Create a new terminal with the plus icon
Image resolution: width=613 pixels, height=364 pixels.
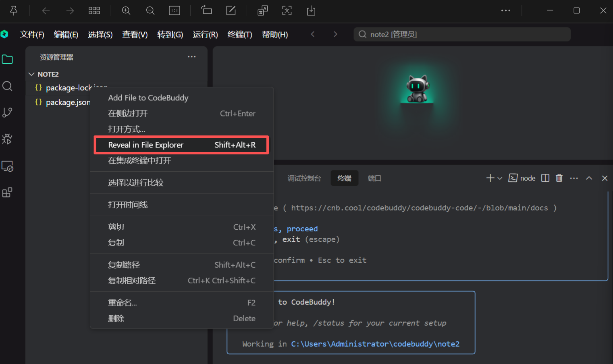pyautogui.click(x=490, y=178)
